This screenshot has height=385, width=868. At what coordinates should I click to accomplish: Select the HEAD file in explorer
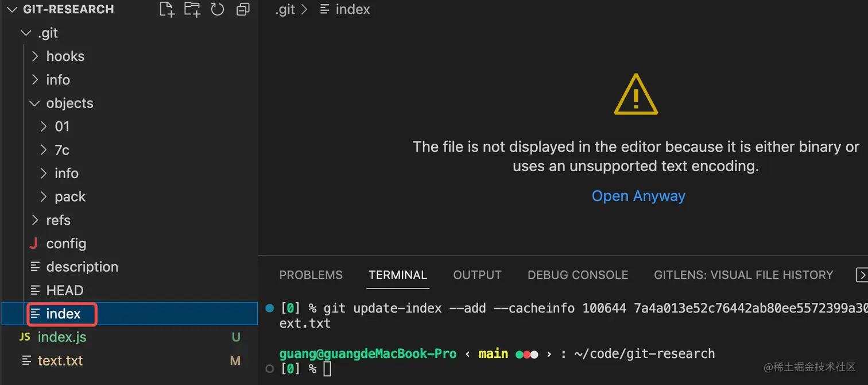pos(64,290)
